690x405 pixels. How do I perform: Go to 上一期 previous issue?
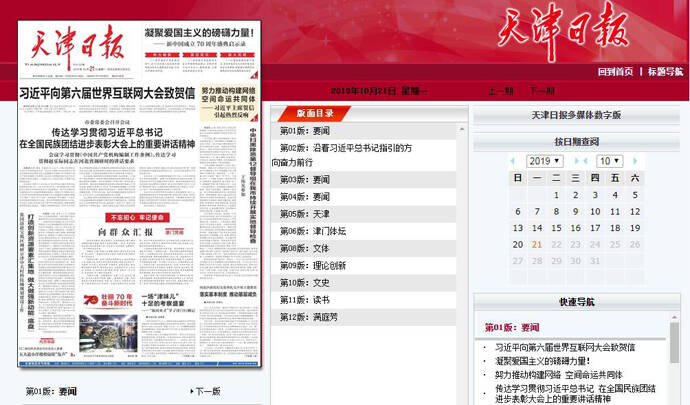pyautogui.click(x=500, y=91)
